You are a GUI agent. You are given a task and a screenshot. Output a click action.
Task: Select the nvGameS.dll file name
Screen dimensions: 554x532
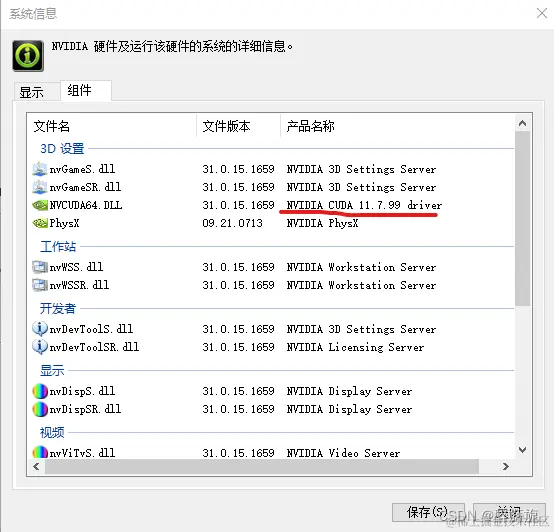point(82,169)
